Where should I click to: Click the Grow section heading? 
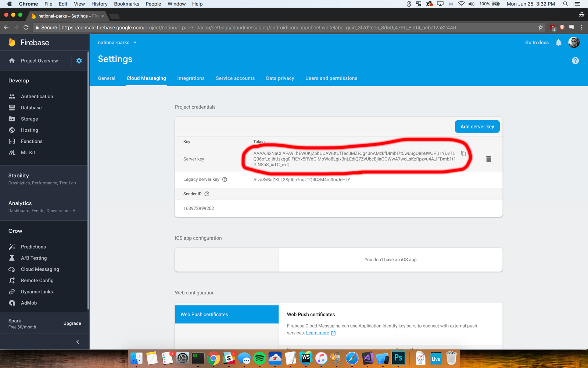15,231
